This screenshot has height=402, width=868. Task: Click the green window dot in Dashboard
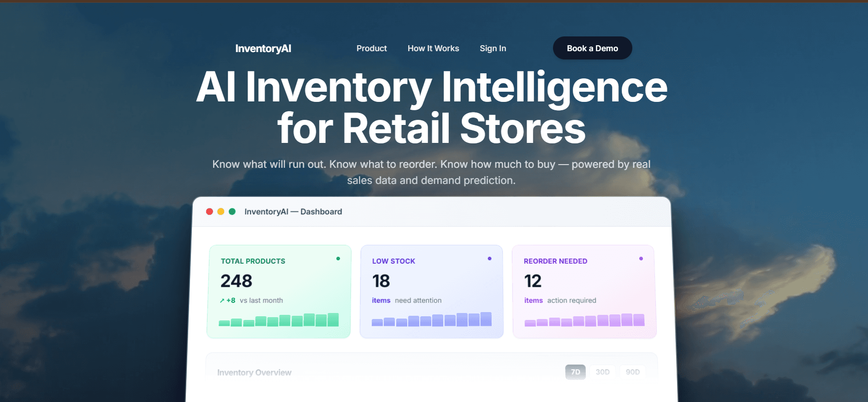click(x=232, y=212)
